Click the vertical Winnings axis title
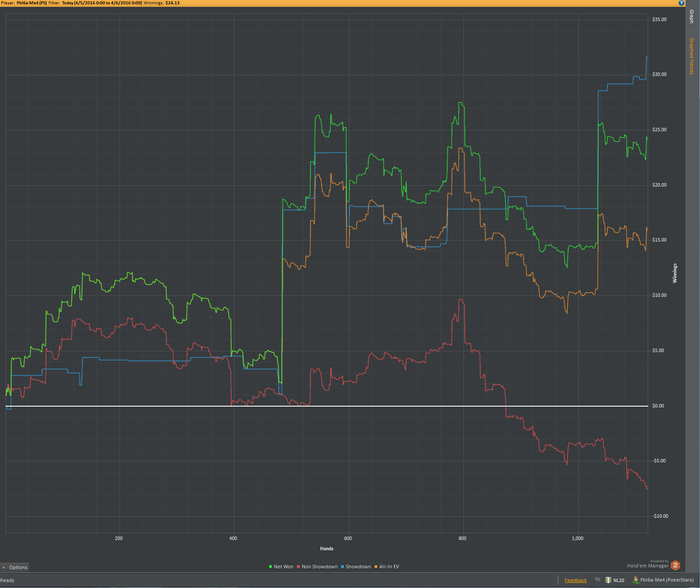The image size is (700, 588). point(675,273)
